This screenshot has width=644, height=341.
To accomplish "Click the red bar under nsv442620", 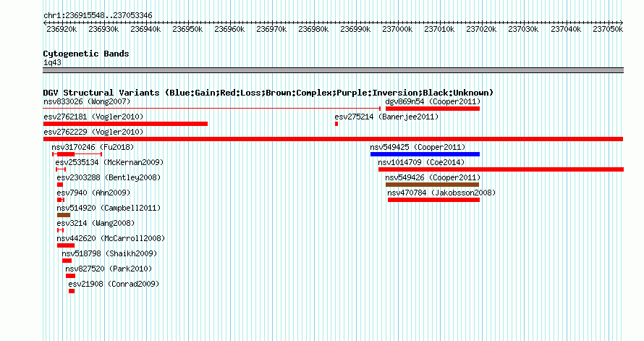I will coord(66,245).
